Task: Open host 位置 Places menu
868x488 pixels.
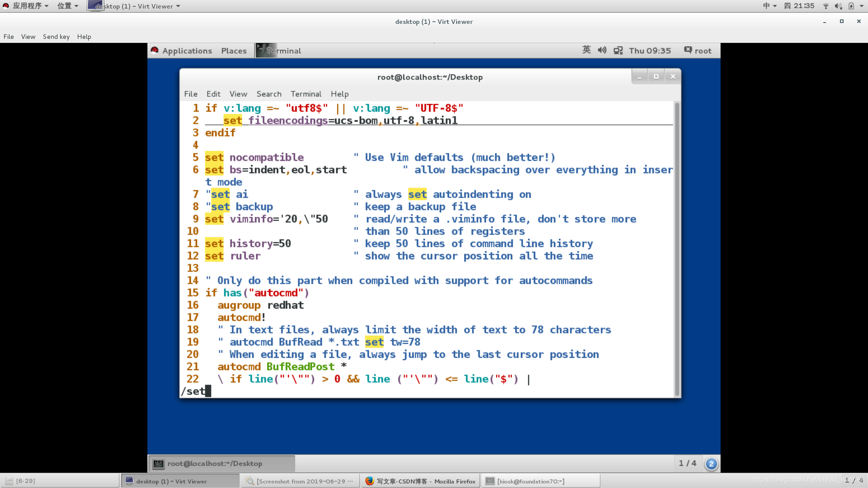Action: click(67, 6)
